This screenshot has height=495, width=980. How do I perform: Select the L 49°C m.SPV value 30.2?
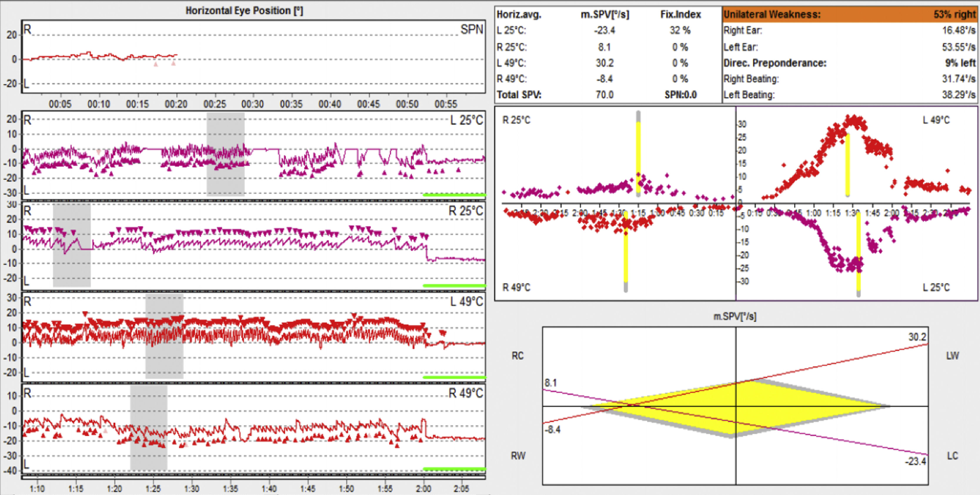pos(605,63)
